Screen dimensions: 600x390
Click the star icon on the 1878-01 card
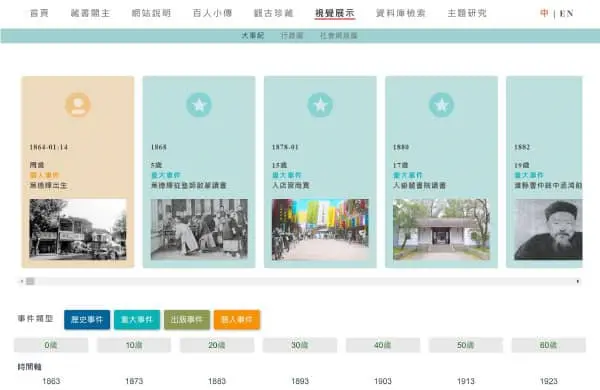pyautogui.click(x=320, y=104)
